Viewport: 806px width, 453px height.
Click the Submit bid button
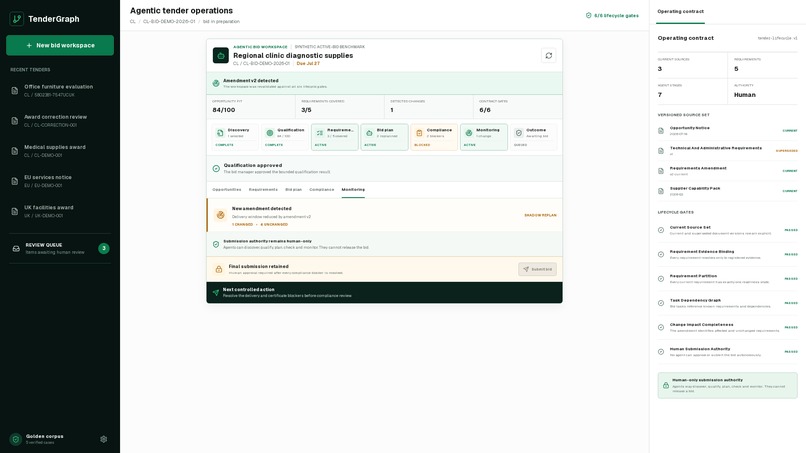(x=537, y=269)
